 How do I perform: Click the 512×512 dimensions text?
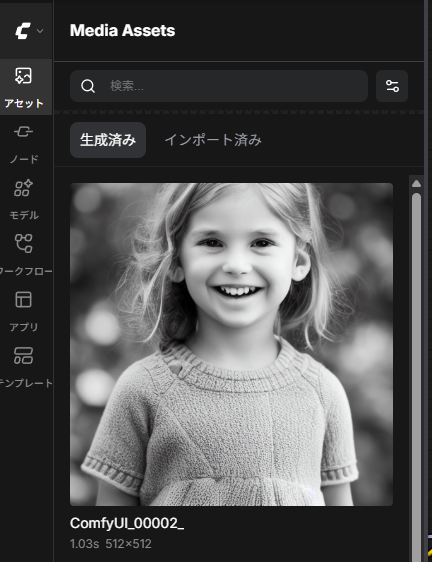click(x=128, y=544)
